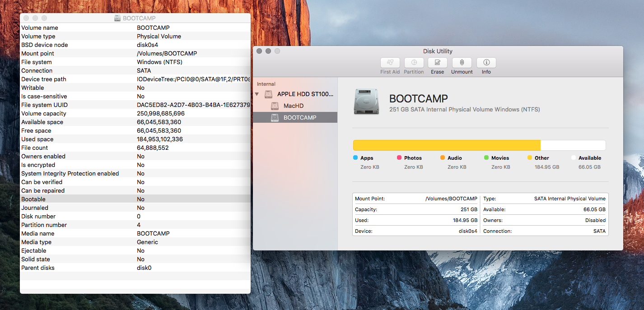
Task: Select the BOOTCAMP sidebar row
Action: click(295, 117)
